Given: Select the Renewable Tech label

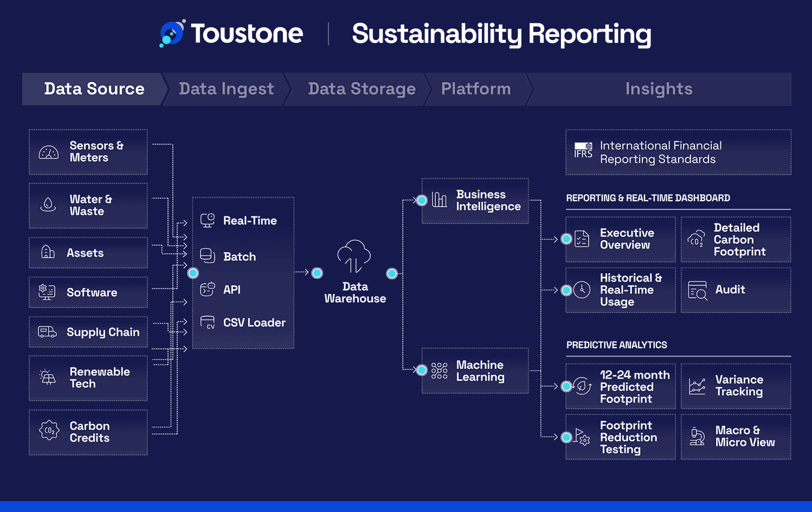Looking at the screenshot, I should [x=100, y=378].
